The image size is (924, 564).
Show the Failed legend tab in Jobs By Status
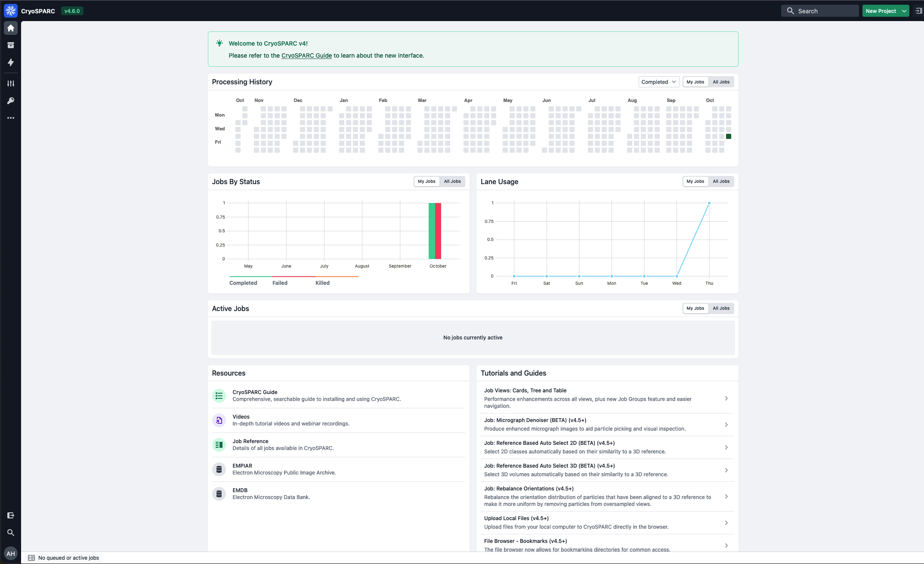280,283
